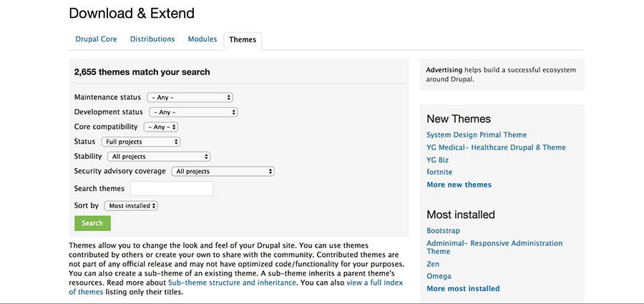644x304 pixels.
Task: Click the green Search button
Action: pos(92,223)
